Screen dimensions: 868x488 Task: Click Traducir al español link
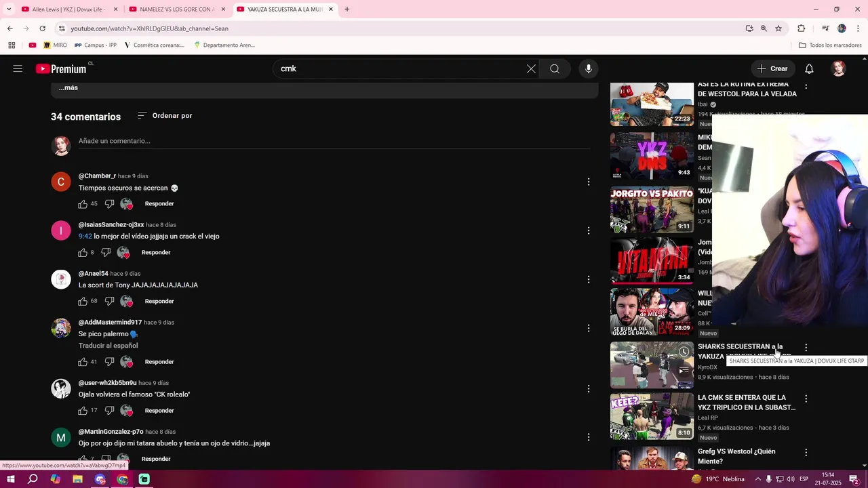pyautogui.click(x=108, y=346)
